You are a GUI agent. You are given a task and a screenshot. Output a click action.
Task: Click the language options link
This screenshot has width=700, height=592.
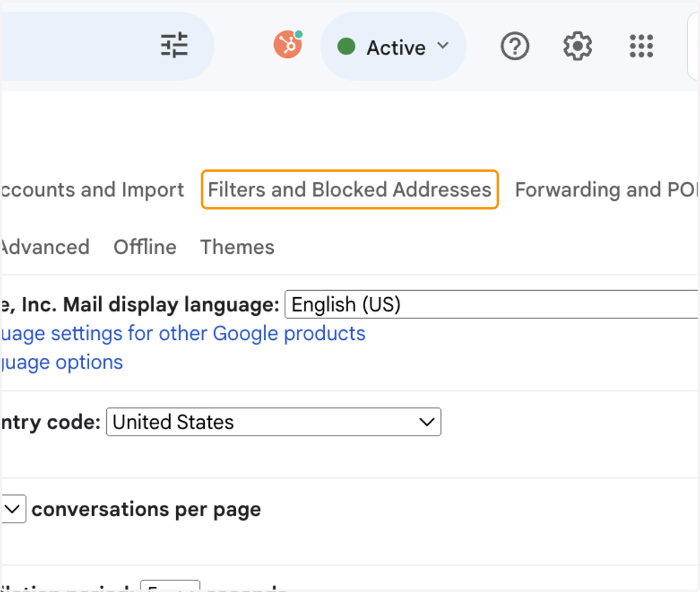(x=61, y=363)
